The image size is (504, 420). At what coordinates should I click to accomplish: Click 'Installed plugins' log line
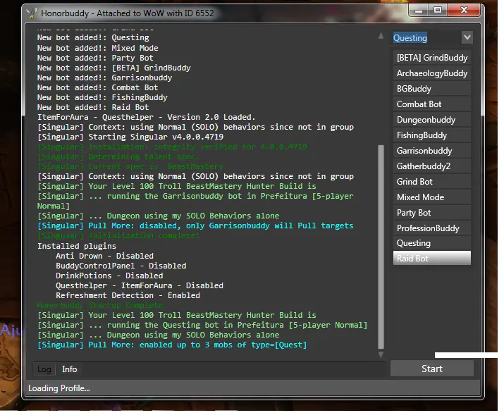[77, 246]
